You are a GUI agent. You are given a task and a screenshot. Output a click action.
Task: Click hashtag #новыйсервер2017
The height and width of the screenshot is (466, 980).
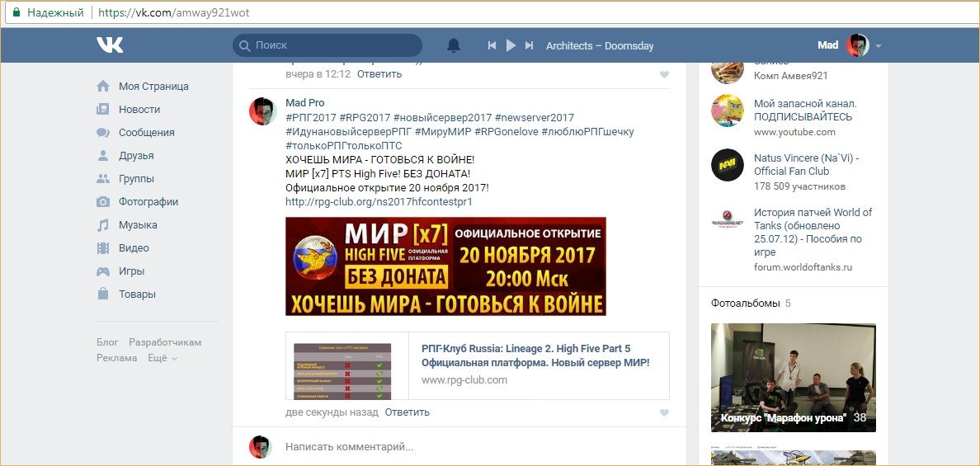(x=442, y=117)
